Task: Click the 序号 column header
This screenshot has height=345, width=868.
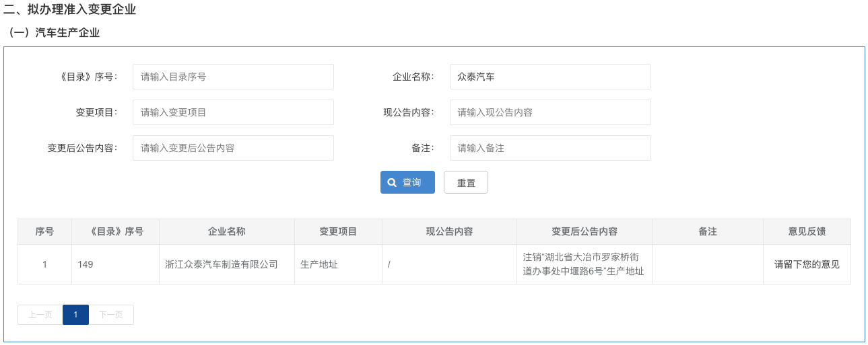Action: click(44, 231)
